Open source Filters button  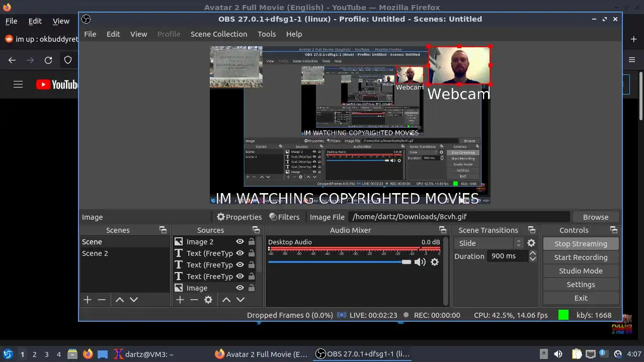pyautogui.click(x=284, y=217)
